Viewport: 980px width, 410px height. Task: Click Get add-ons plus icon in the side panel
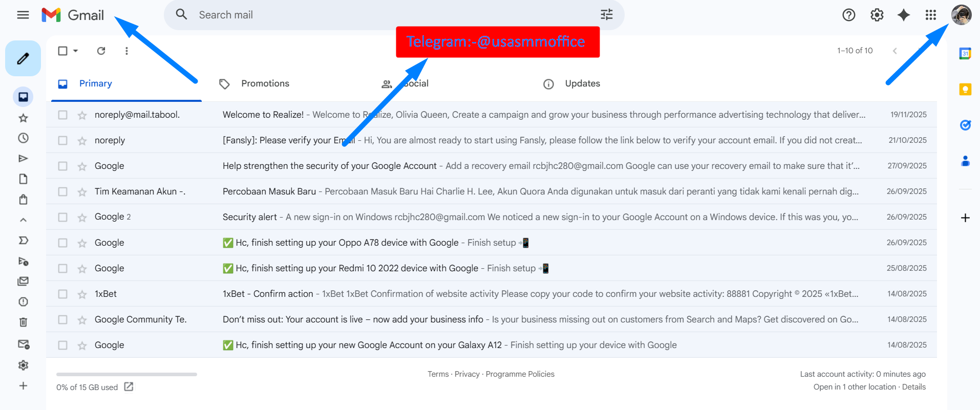pos(965,218)
